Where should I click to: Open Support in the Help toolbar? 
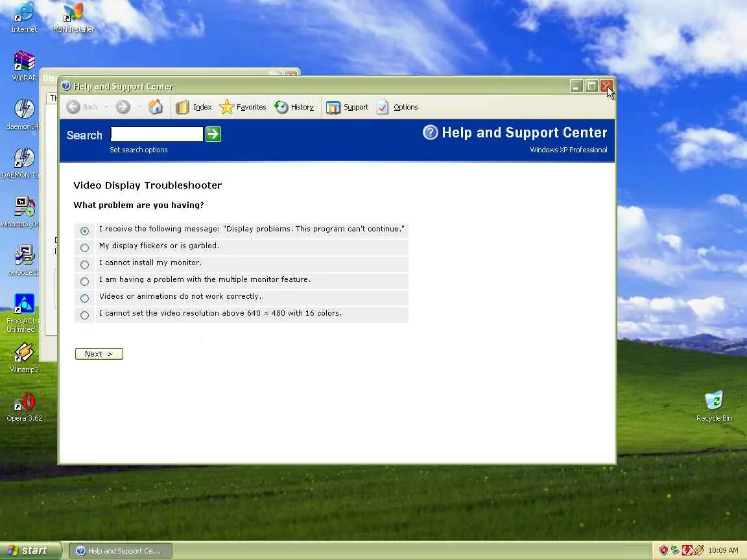coord(348,107)
